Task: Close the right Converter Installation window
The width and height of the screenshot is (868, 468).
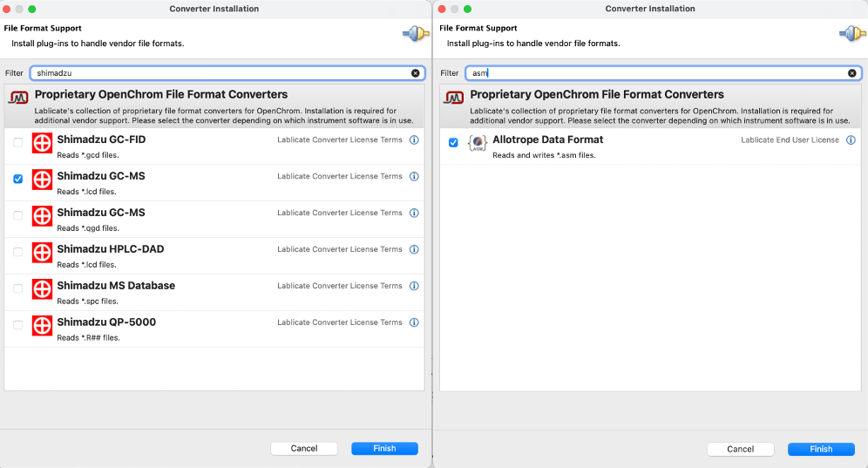Action: (x=442, y=9)
